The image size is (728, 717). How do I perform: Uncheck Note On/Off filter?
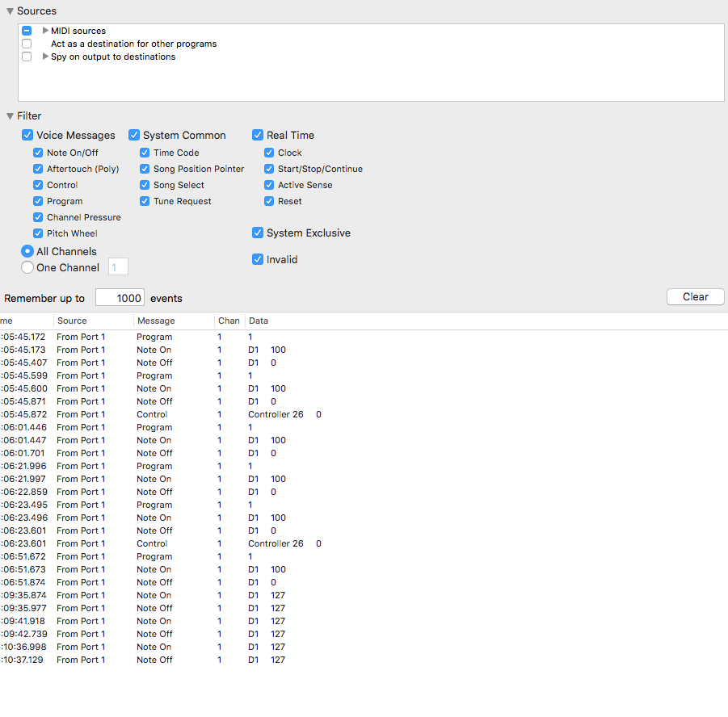(x=38, y=153)
